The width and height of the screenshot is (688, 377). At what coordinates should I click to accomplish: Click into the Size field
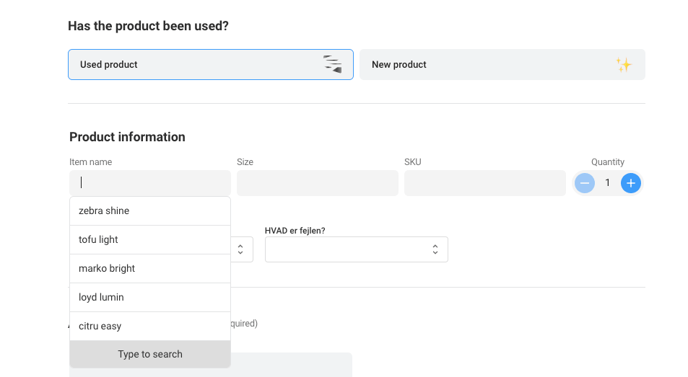318,183
